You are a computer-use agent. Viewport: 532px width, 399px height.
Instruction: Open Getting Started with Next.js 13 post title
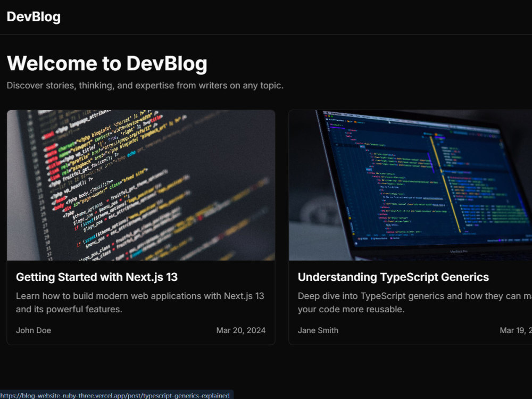click(x=97, y=277)
